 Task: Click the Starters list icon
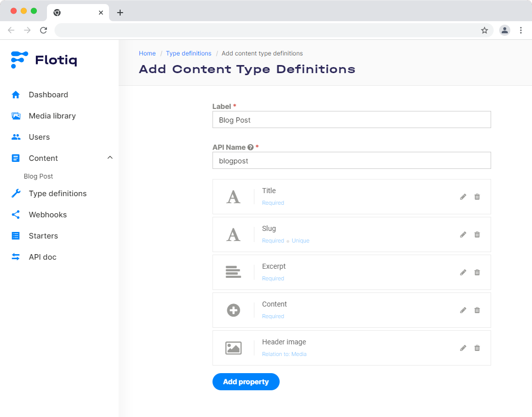[x=16, y=235]
